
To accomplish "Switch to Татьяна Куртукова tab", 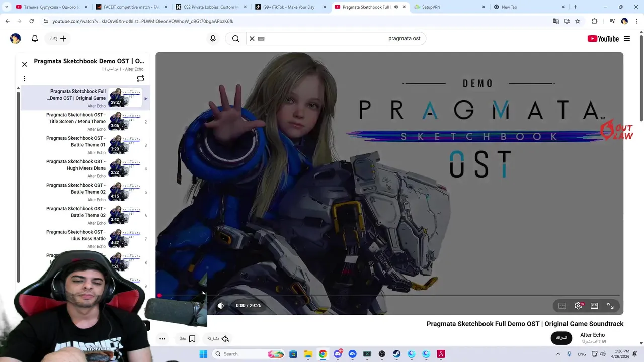I will coord(51,7).
